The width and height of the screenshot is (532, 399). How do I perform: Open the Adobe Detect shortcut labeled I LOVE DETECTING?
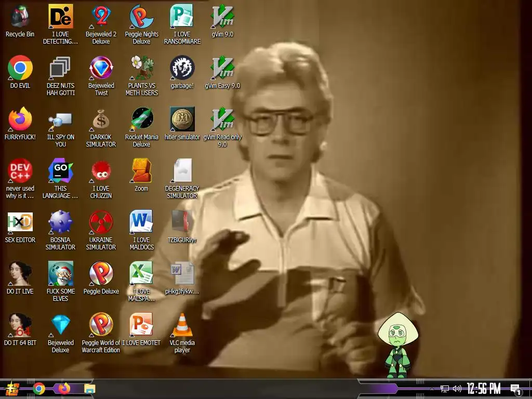(x=60, y=17)
